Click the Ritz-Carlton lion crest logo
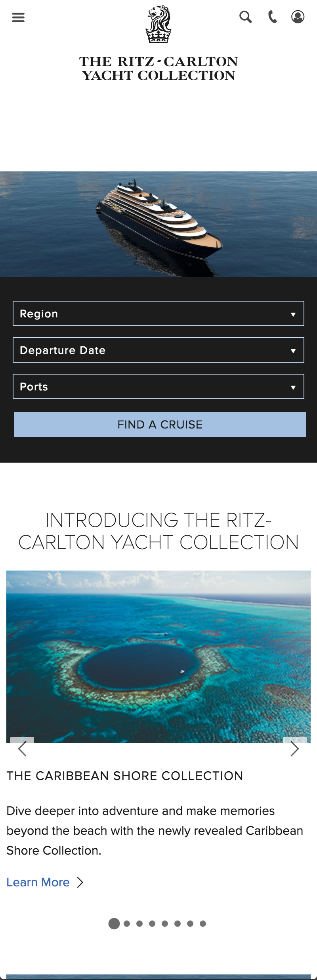The width and height of the screenshot is (317, 980). tap(158, 24)
